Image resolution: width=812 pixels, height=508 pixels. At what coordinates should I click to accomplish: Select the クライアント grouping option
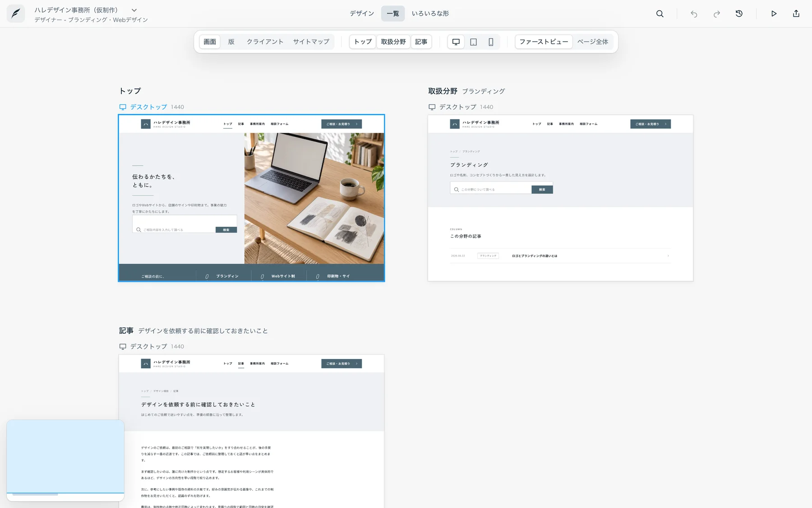pyautogui.click(x=265, y=42)
